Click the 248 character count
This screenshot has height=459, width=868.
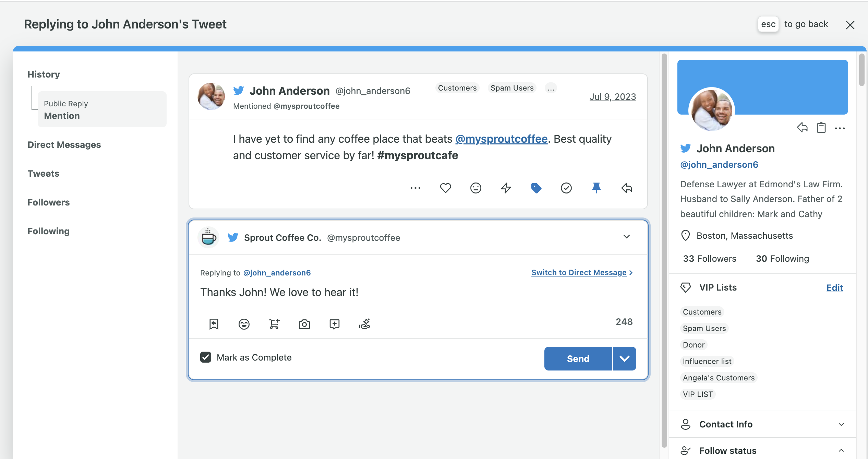pos(624,322)
